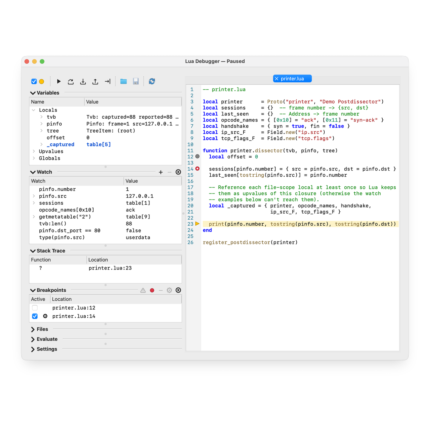The image size is (430, 430).
Task: Remove selected watch with minus icon
Action: [x=169, y=172]
